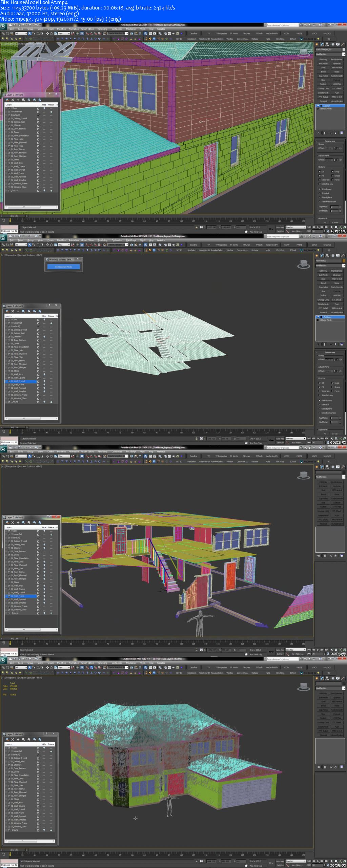Click object color swatch, first frame Modify panel
347x868 pixels.
pyautogui.click(x=344, y=49)
